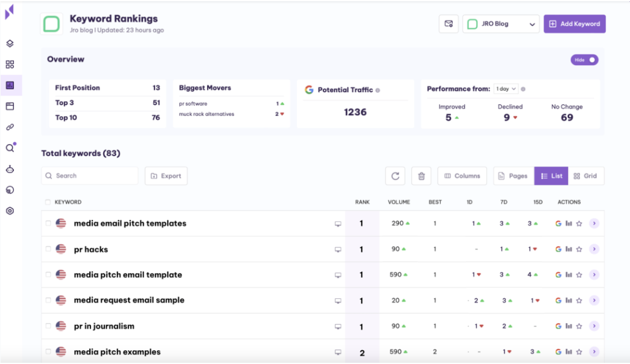Sort by 15D column header
This screenshot has height=364, width=630.
(538, 202)
